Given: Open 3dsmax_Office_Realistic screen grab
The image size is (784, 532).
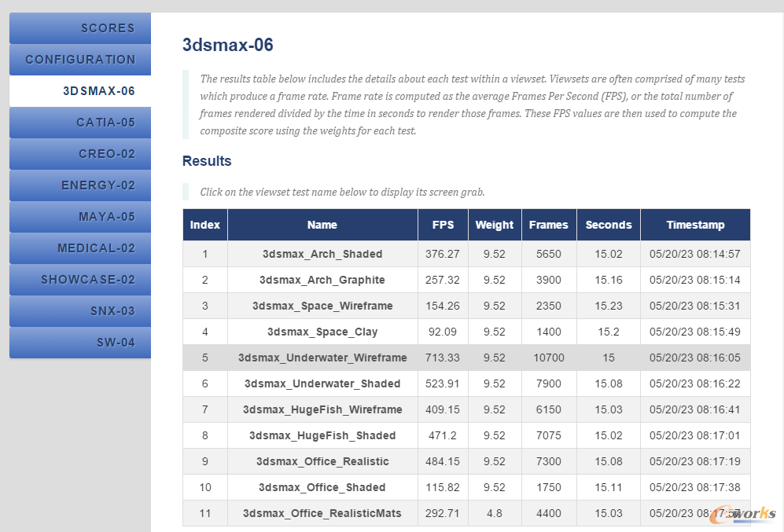Looking at the screenshot, I should point(322,461).
